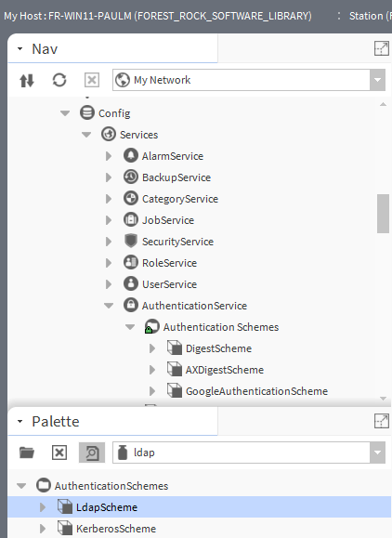Open the Nav side bar menu arrow
This screenshot has height=538, width=392.
click(x=20, y=48)
